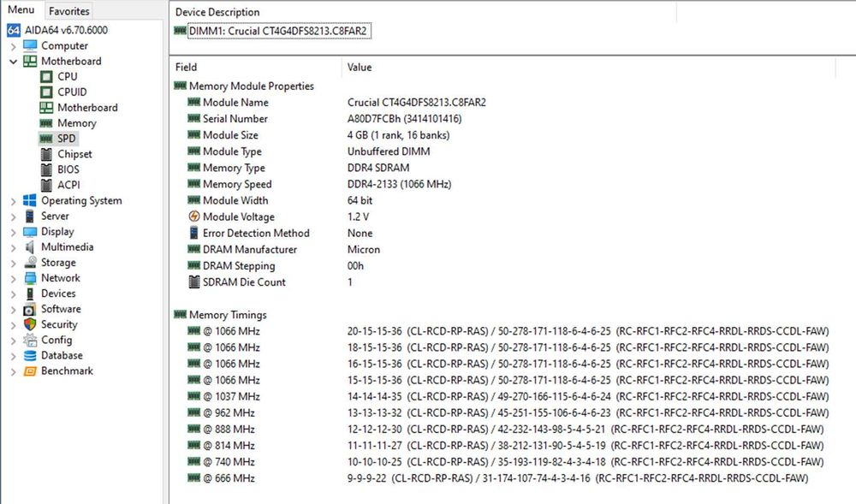Select the Serial Number field row
Viewport: 856px width, 504px height.
(235, 118)
